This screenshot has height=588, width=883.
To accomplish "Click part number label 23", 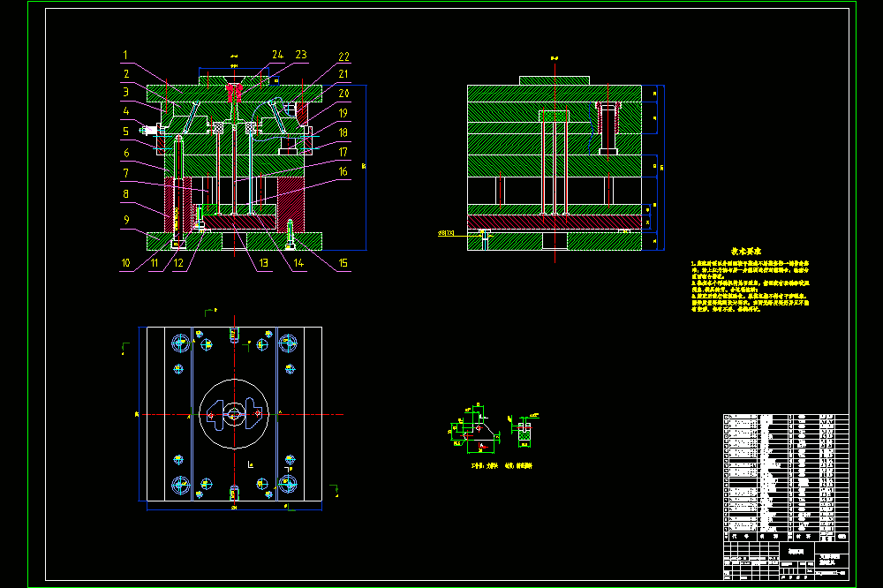I will coord(301,55).
